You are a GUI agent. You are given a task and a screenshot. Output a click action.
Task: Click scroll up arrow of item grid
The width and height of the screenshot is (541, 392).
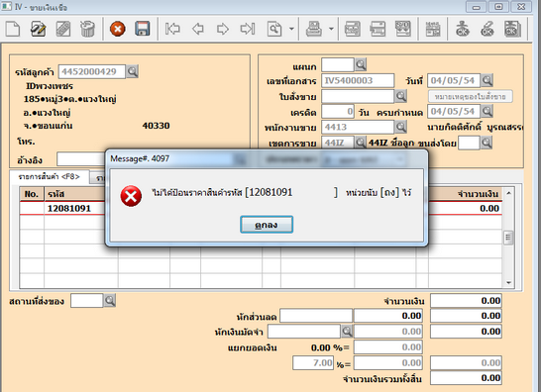point(508,193)
